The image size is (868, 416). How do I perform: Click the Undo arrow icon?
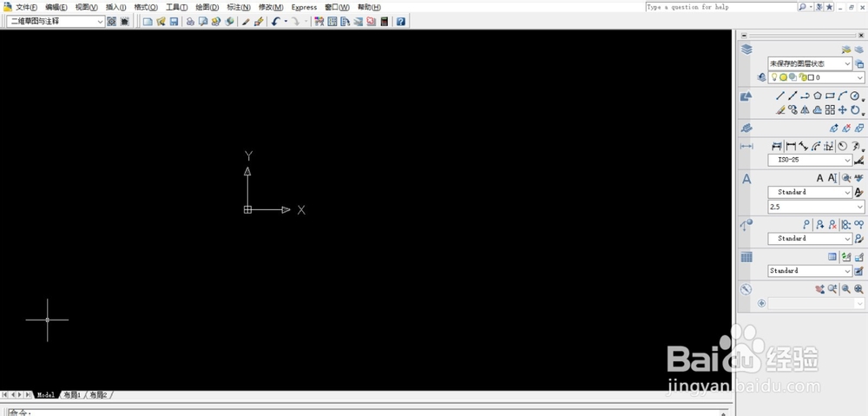click(276, 22)
